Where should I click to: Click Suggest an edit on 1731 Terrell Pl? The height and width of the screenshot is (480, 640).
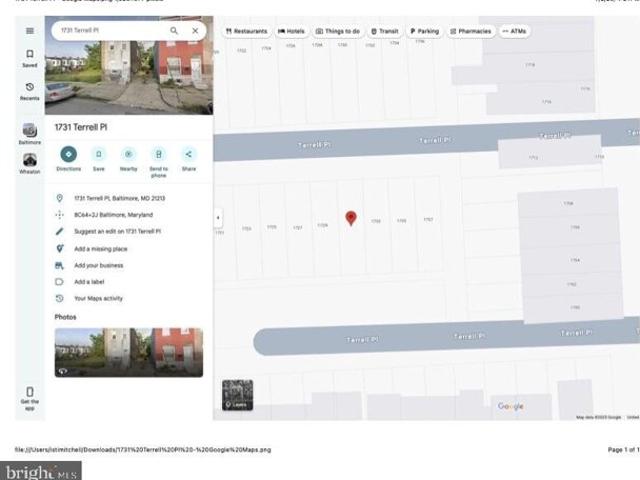point(129,231)
